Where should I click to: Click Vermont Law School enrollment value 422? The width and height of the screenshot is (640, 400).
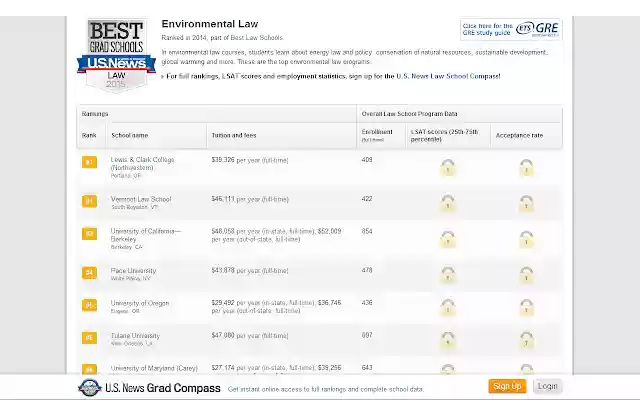point(367,199)
